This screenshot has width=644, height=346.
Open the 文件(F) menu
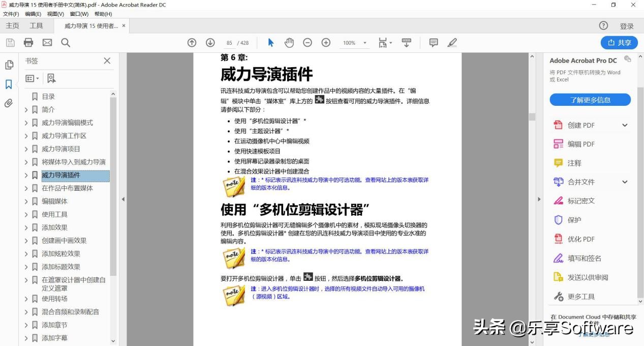(x=11, y=14)
